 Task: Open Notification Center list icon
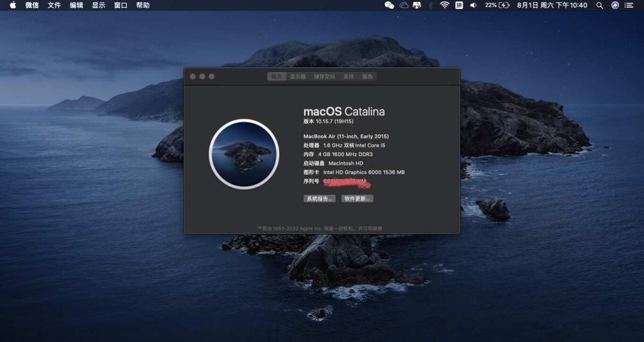[x=629, y=5]
